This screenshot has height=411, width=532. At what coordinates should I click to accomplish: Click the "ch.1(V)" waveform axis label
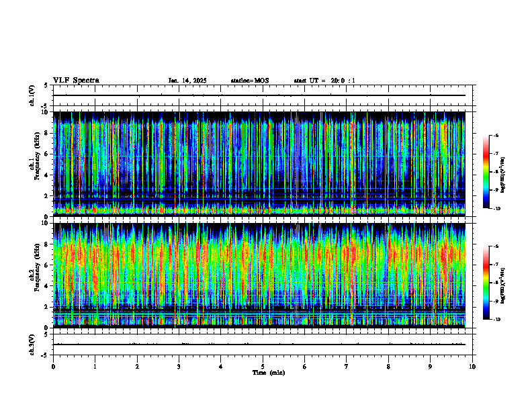[x=32, y=95]
